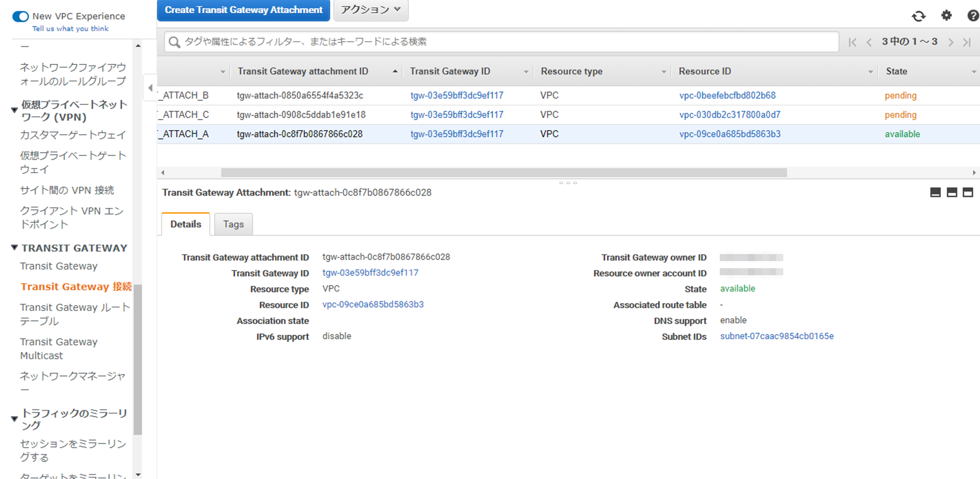Open tgw-03e59bff3dc9ef117 link in ATTACH_B row
The image size is (980, 479).
point(457,96)
